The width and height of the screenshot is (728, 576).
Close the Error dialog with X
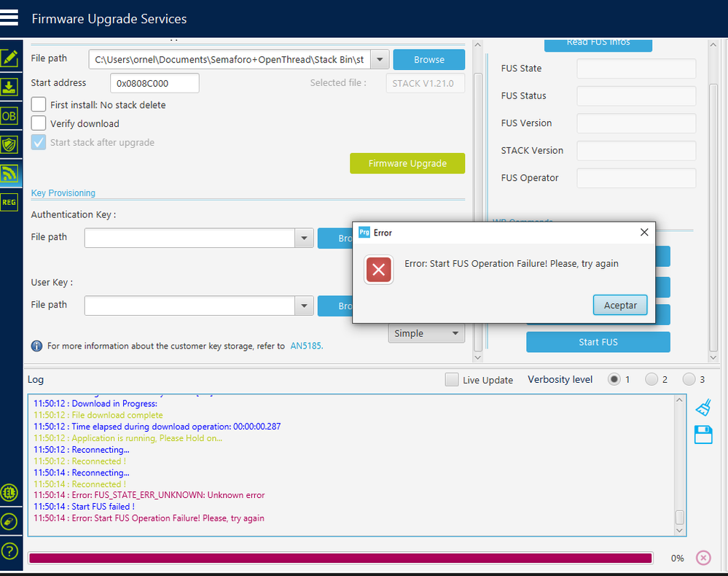pos(644,233)
